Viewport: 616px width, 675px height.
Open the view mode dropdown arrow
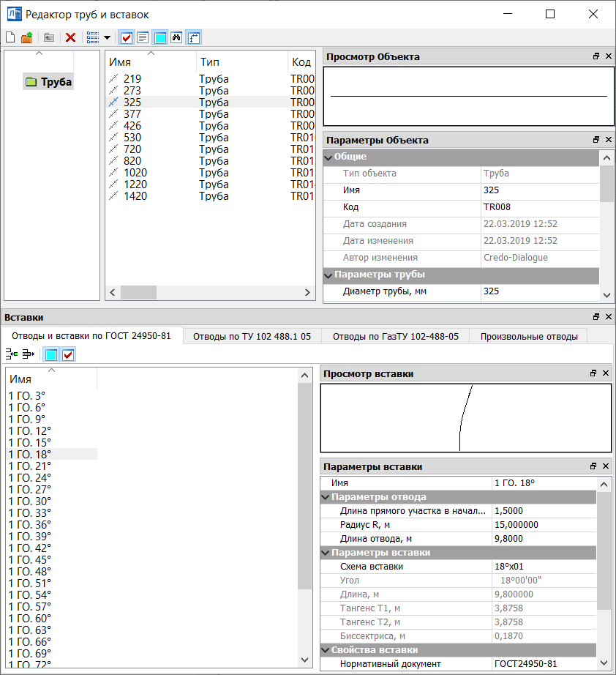[107, 38]
